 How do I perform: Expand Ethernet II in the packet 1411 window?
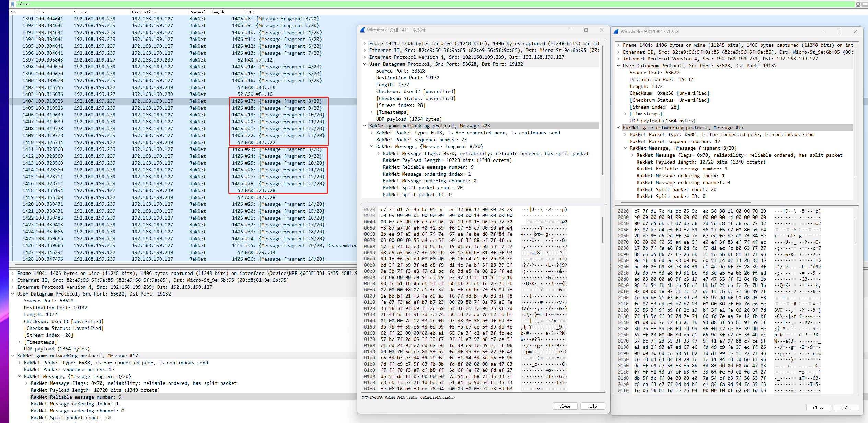(x=365, y=50)
